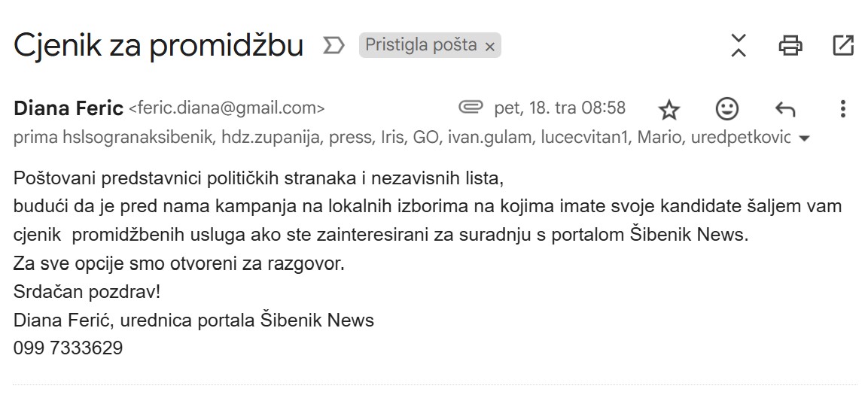
Task: Click the date pet, 18. tra 08:58
Action: coord(559,108)
